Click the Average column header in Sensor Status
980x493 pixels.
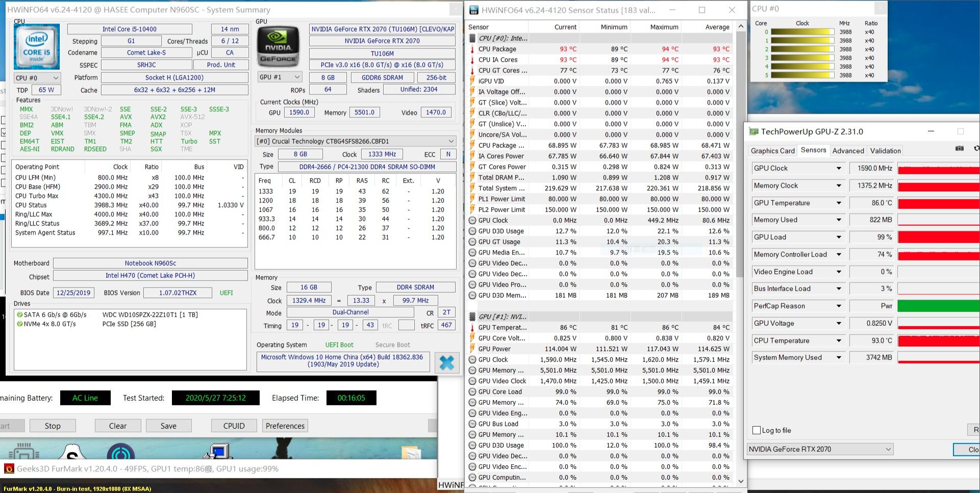pos(707,27)
